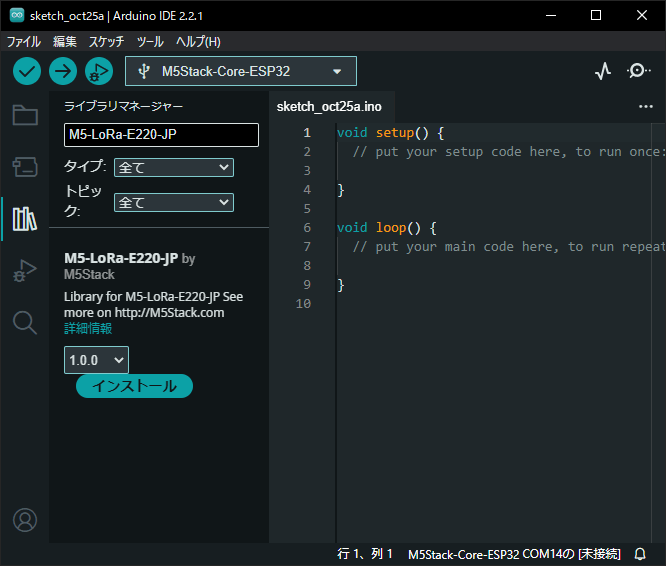Open the Serial Monitor
This screenshot has height=566, width=666.
(x=638, y=71)
